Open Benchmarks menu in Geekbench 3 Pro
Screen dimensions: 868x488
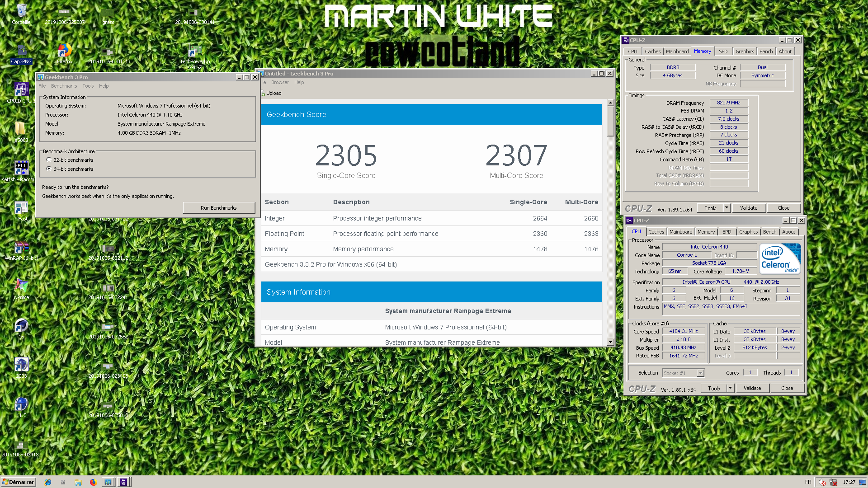pos(64,86)
